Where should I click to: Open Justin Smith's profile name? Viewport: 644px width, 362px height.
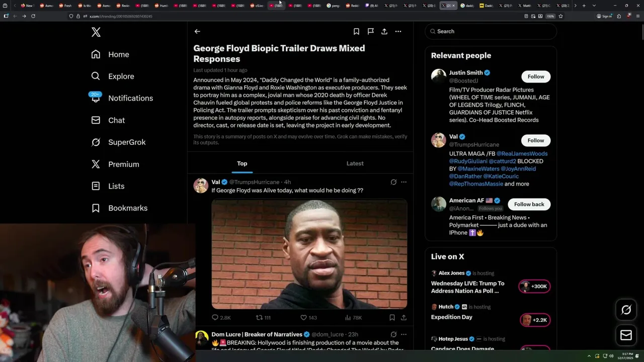[x=466, y=73]
